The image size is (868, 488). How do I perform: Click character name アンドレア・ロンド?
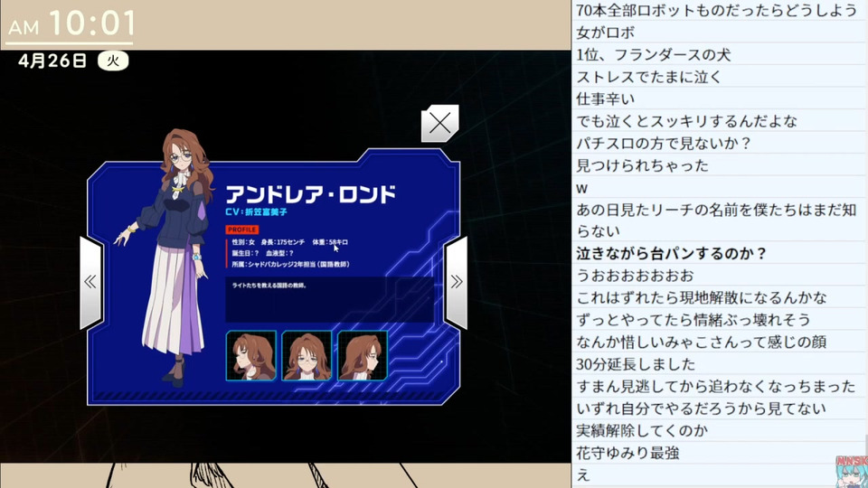tap(310, 194)
